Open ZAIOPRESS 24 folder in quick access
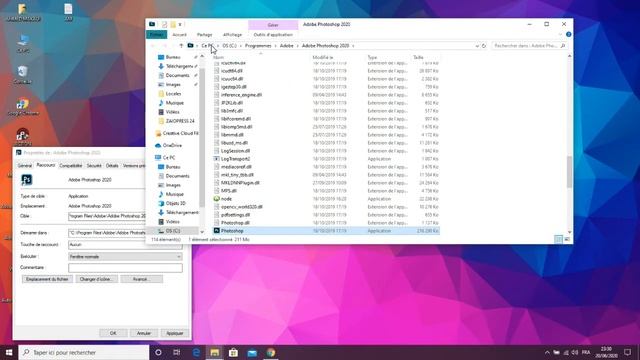640x360 pixels. click(180, 121)
